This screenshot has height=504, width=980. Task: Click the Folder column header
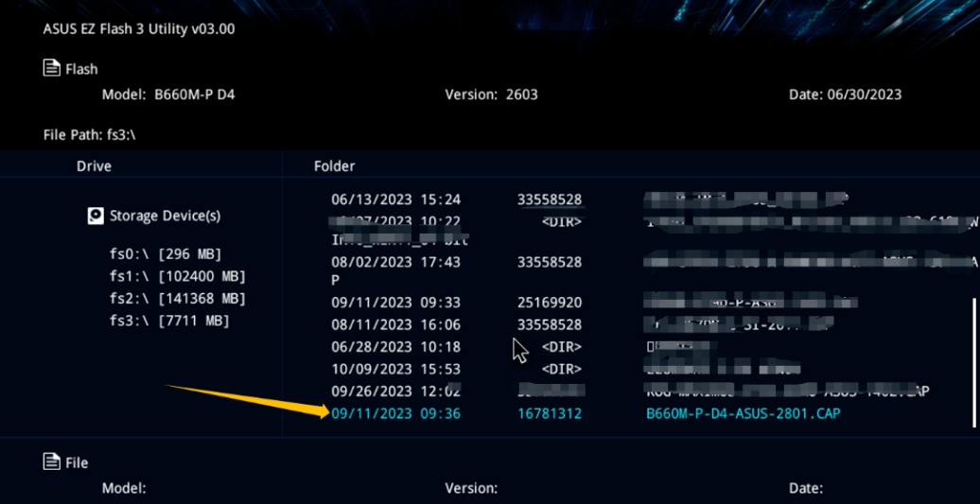(334, 166)
